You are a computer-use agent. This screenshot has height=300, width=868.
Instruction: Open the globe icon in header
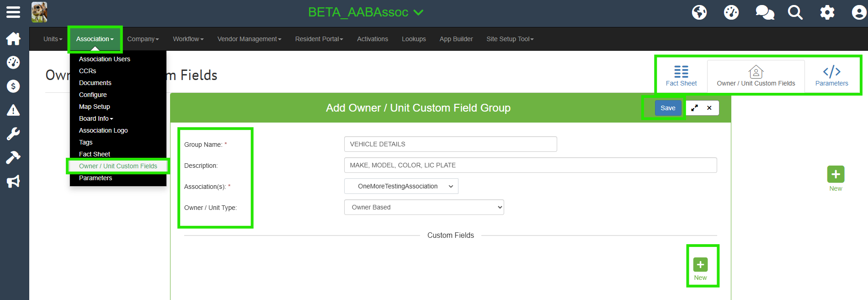(699, 12)
